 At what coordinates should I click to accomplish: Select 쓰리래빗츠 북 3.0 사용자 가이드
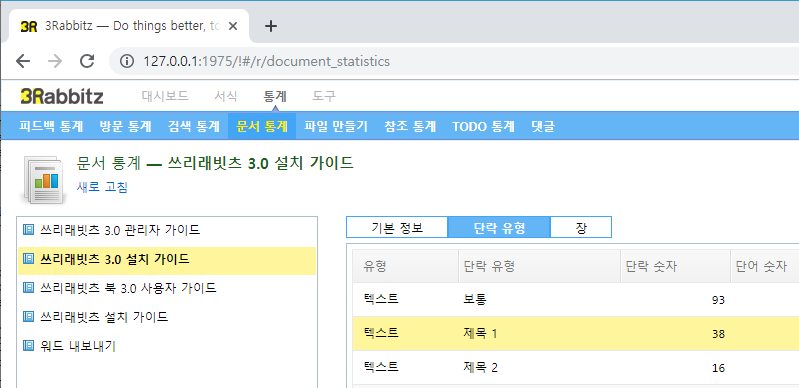(167, 288)
